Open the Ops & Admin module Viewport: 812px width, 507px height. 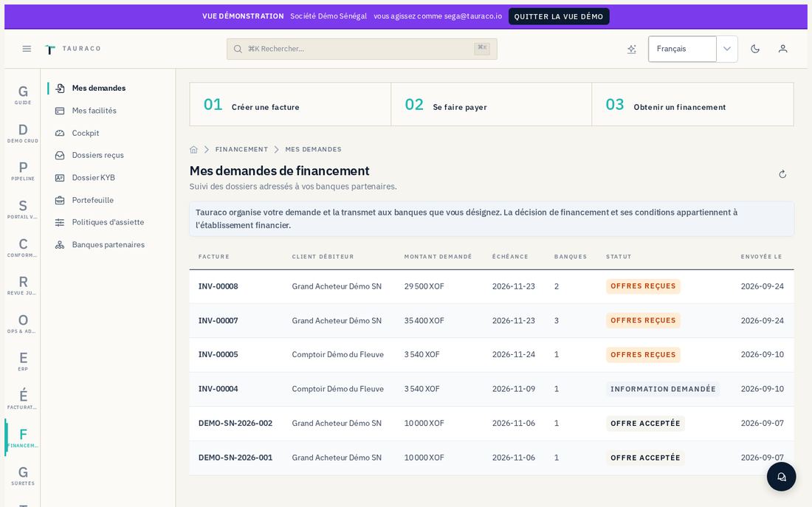23,324
